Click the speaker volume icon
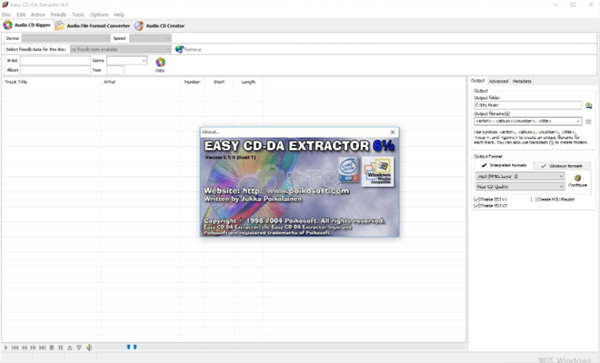 tap(89, 347)
